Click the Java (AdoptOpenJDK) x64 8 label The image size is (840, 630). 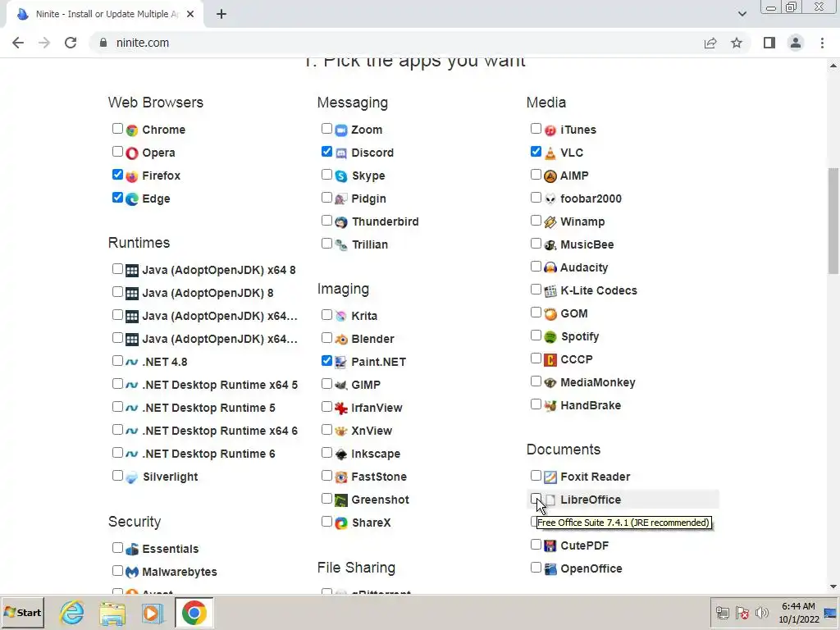coord(218,270)
